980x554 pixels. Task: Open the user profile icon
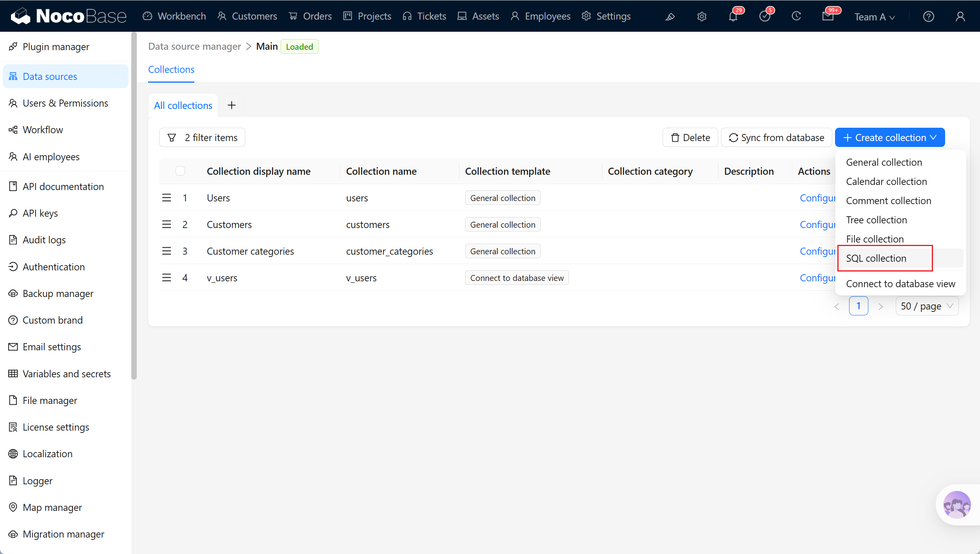(x=960, y=16)
